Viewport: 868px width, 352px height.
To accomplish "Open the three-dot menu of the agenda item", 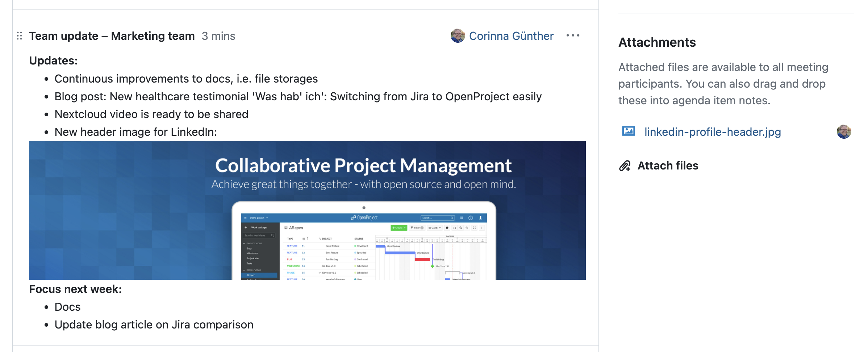I will pos(573,36).
